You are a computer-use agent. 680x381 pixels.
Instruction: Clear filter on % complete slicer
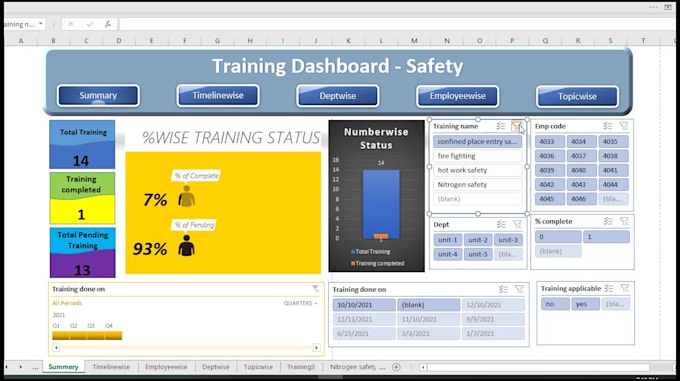624,221
